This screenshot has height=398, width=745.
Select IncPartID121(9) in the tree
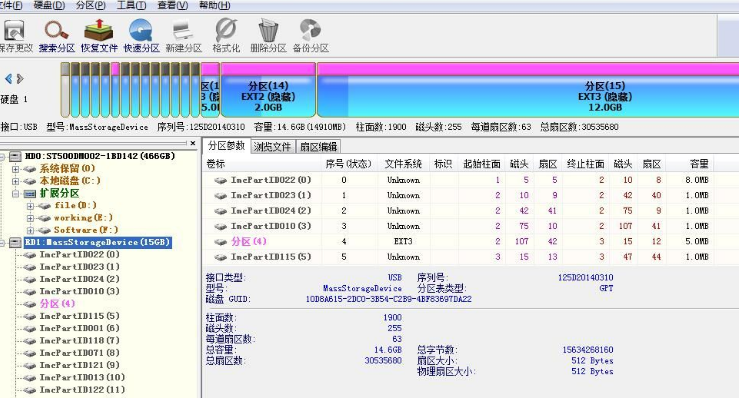point(79,366)
